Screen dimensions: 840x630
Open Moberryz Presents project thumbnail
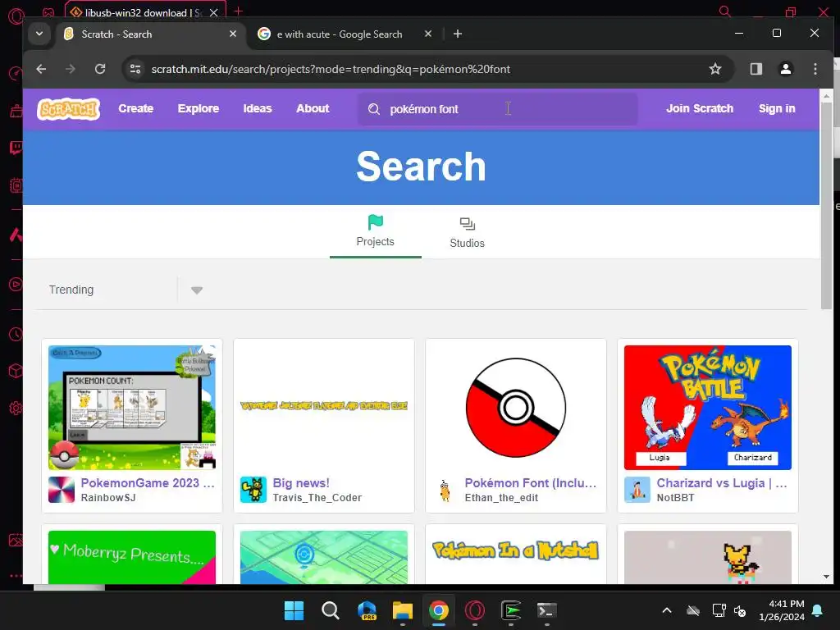[132, 557]
